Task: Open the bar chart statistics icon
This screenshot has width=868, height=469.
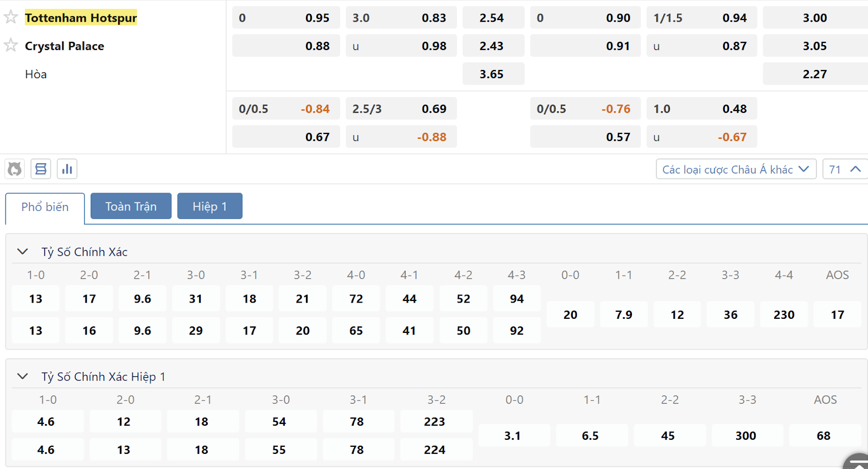Action: 67,169
